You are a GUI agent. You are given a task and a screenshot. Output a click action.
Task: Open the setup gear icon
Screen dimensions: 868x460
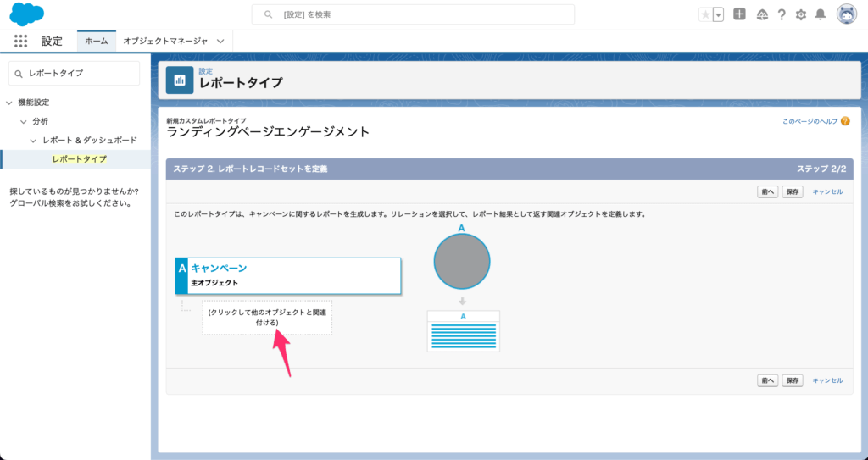[x=800, y=15]
